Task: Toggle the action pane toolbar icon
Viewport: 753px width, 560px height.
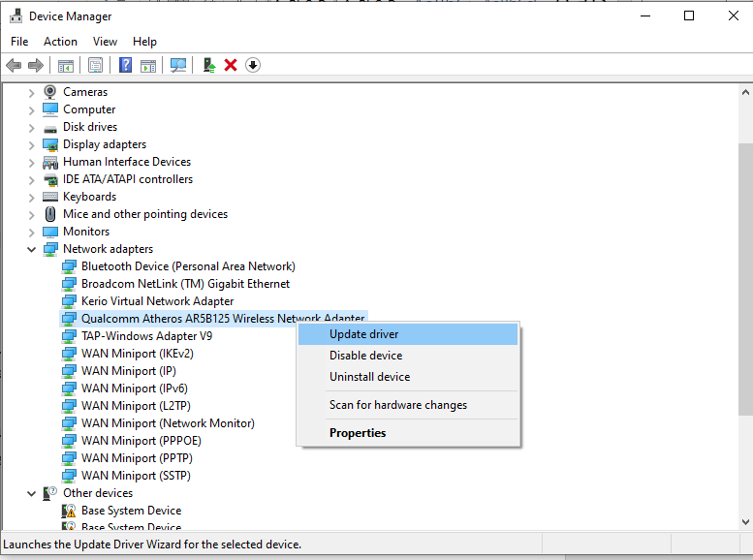Action: tap(148, 65)
